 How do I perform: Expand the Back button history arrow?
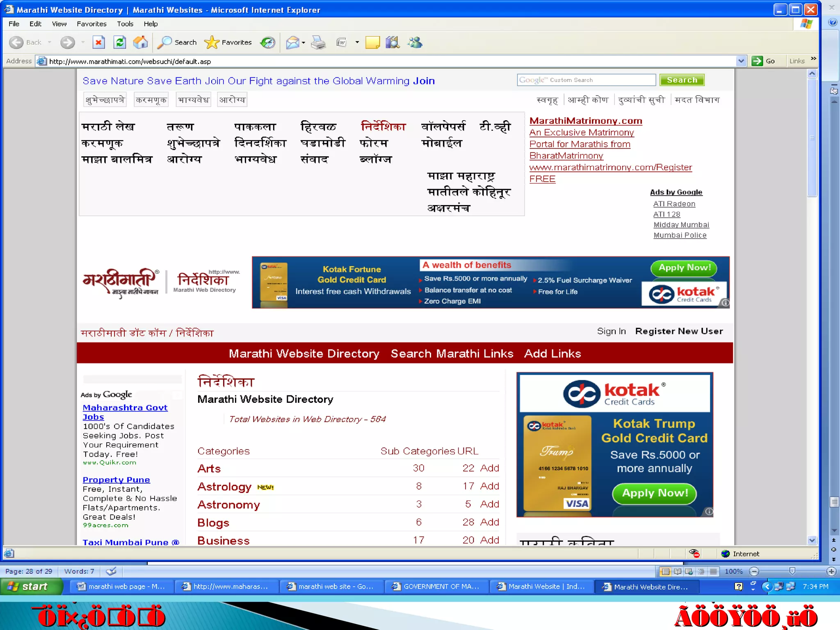click(50, 42)
